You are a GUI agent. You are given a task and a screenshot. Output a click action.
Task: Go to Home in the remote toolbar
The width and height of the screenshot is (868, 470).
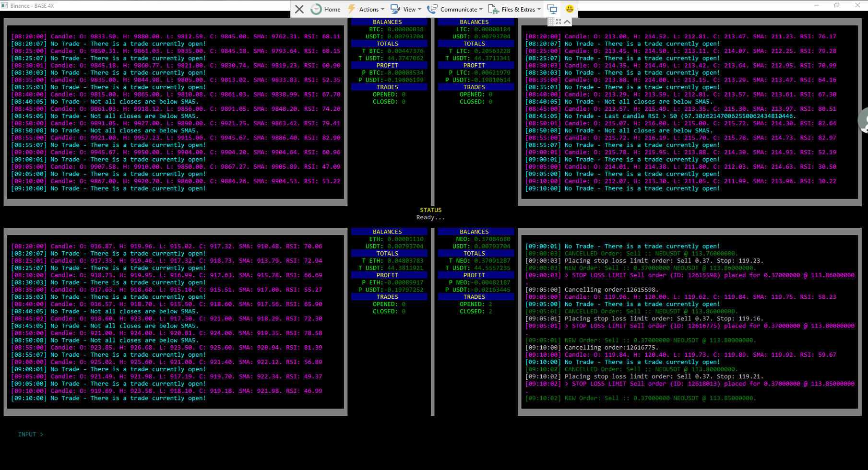point(326,9)
